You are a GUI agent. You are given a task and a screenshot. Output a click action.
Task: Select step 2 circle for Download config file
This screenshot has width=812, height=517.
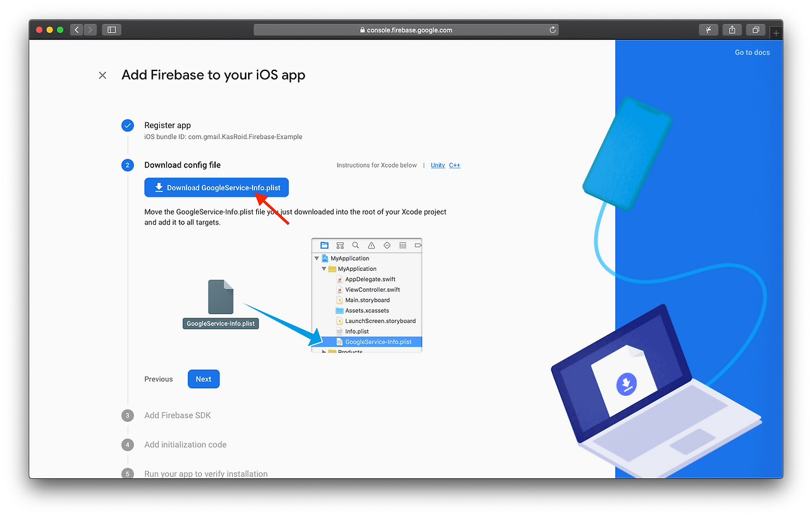128,165
